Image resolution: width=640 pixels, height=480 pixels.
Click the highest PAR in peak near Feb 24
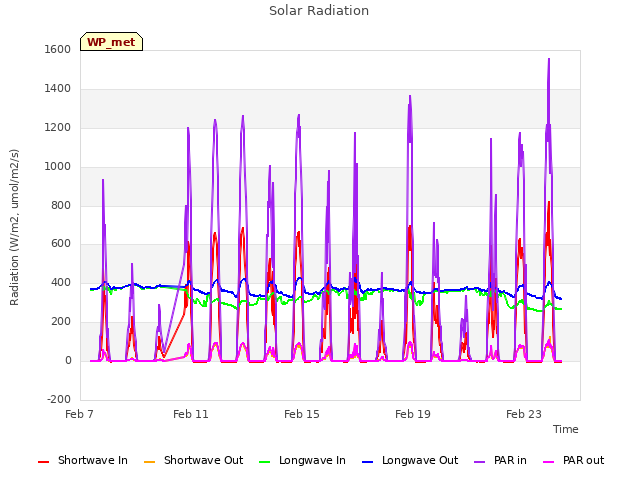click(x=549, y=60)
